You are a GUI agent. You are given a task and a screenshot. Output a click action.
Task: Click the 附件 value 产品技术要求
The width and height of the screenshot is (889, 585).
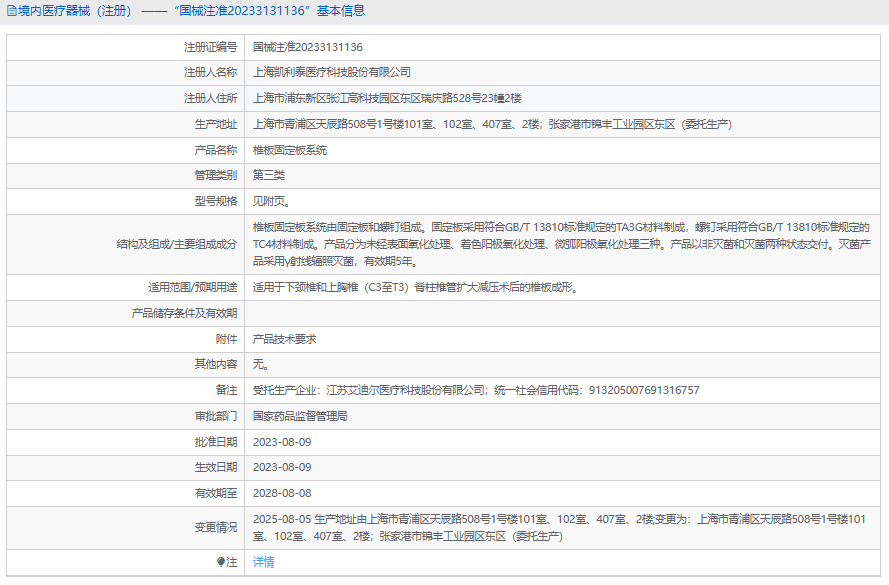click(x=284, y=339)
